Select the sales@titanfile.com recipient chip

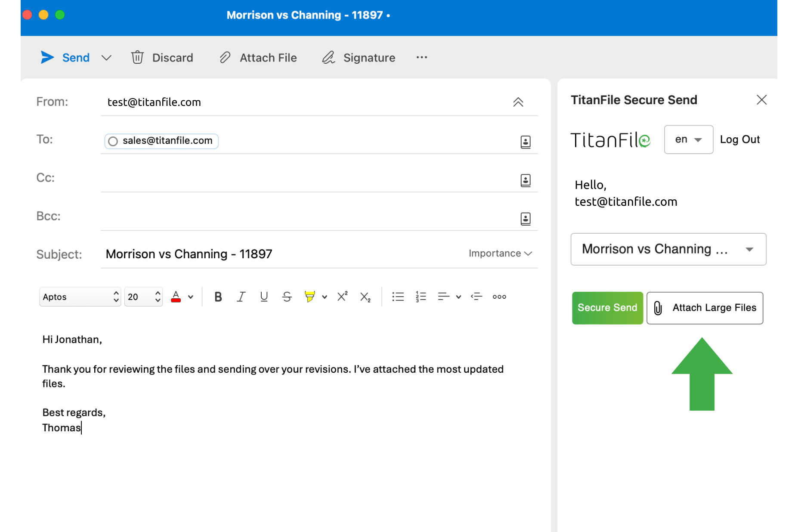tap(161, 141)
